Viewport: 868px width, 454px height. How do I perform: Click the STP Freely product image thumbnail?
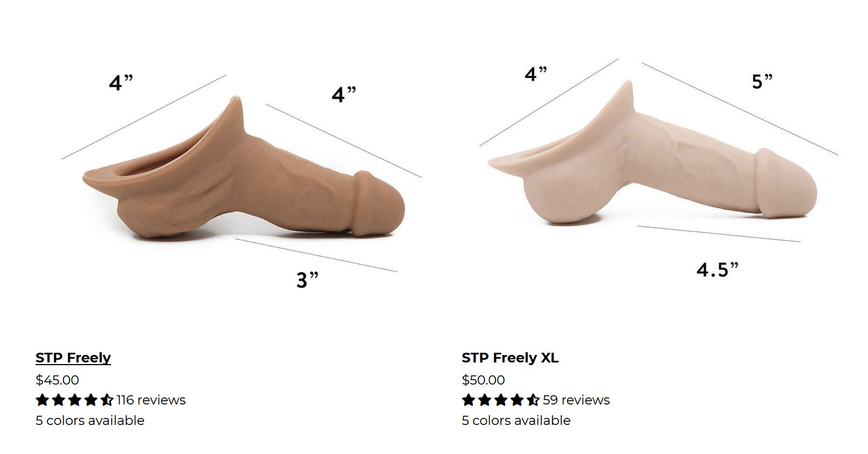tap(242, 178)
